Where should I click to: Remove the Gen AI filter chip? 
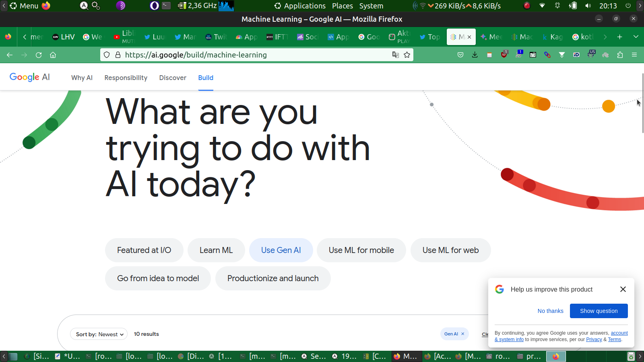click(x=463, y=334)
